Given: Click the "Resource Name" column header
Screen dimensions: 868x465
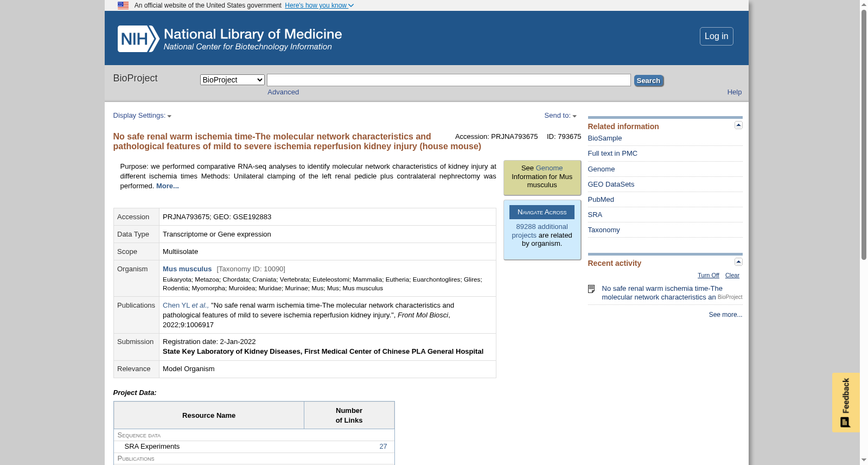Looking at the screenshot, I should tap(209, 416).
